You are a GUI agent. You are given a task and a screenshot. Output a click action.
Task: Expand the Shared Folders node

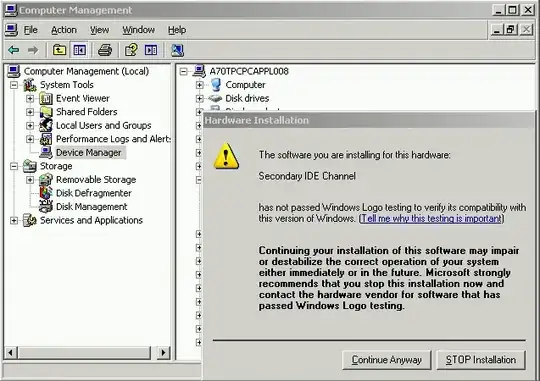click(x=30, y=112)
